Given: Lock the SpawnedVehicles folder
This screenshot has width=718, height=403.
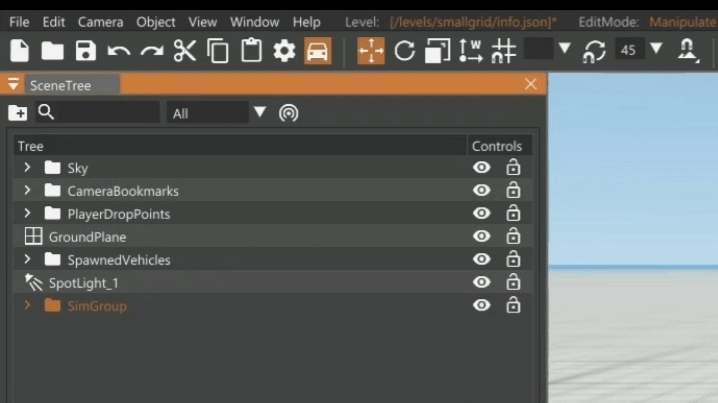Looking at the screenshot, I should 513,259.
